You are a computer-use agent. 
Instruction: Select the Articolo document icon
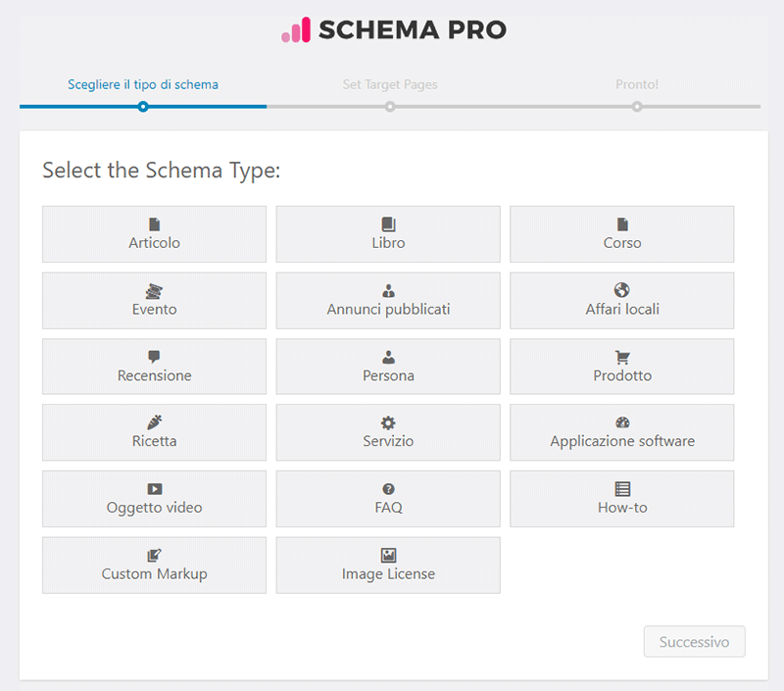tap(155, 224)
